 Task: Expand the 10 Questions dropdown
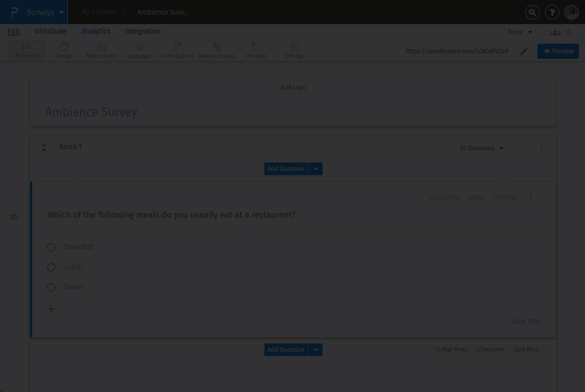(x=481, y=148)
